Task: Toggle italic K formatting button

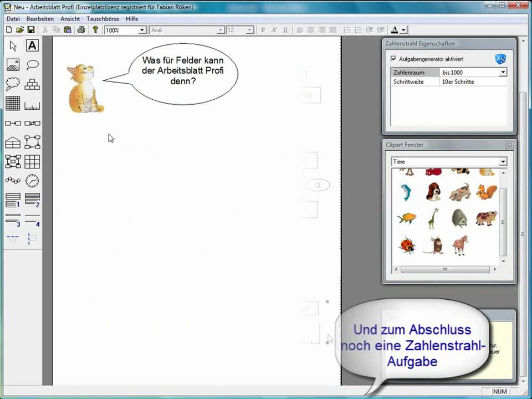Action: [274, 30]
